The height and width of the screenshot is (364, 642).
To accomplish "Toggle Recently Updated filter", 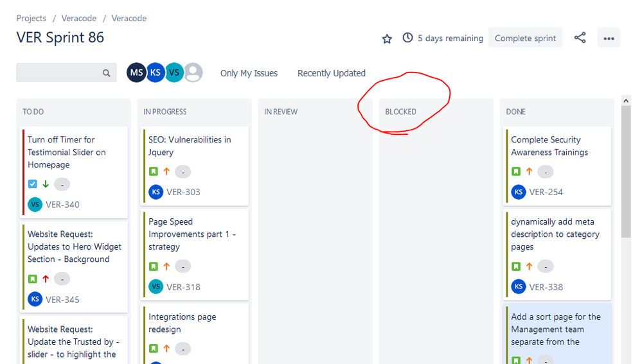I will pyautogui.click(x=332, y=73).
